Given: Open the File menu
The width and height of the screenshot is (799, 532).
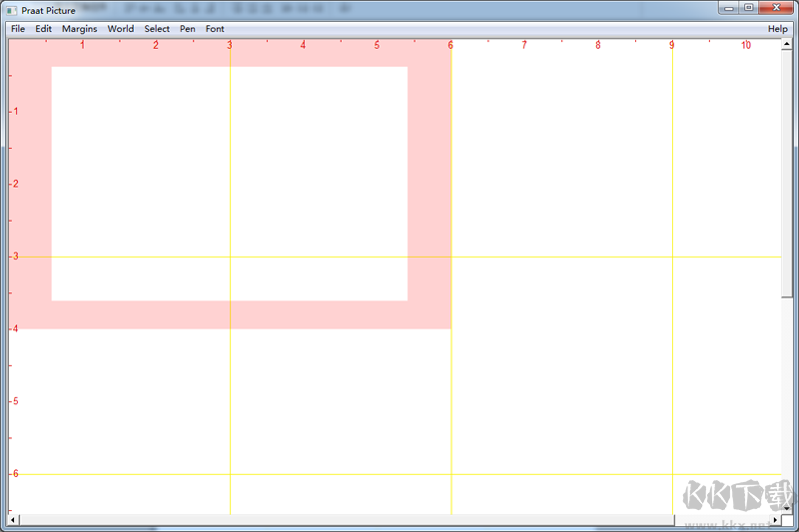Looking at the screenshot, I should click(x=18, y=29).
